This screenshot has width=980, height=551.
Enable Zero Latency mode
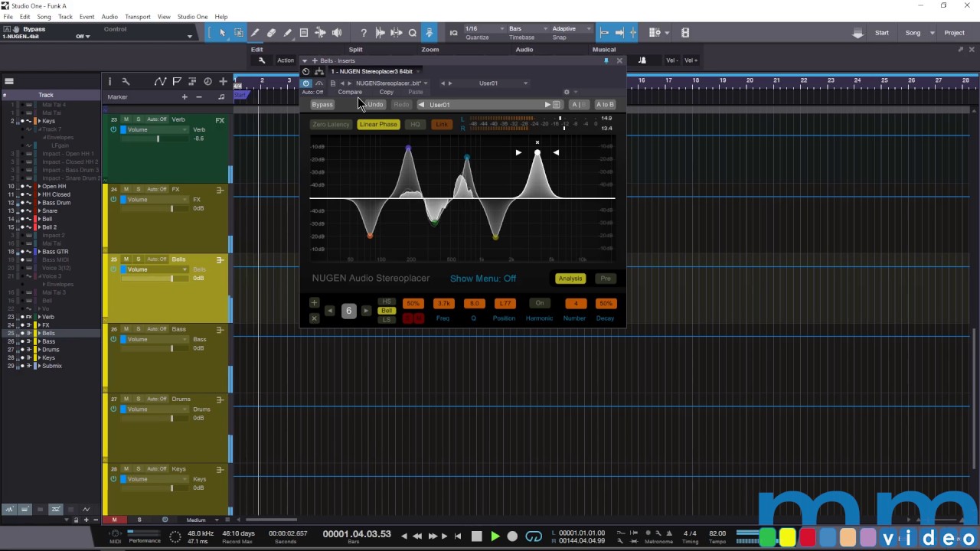point(331,125)
